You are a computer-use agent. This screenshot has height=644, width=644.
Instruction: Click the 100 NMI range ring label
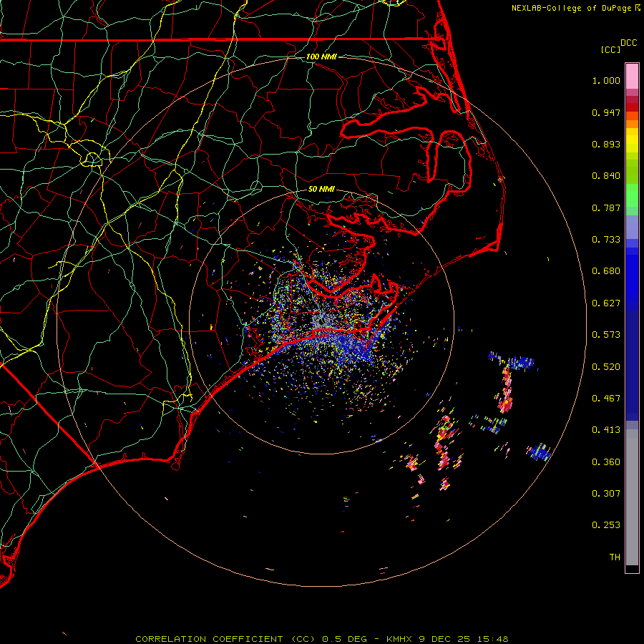pos(321,57)
